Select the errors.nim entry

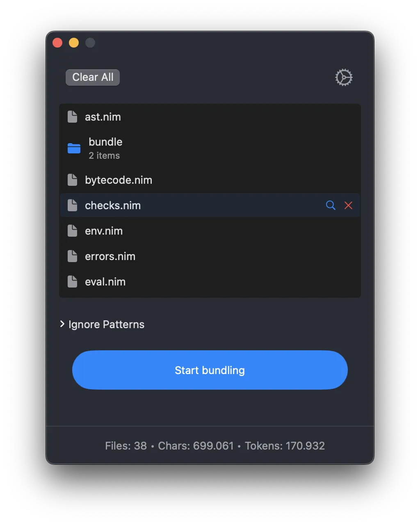(210, 256)
